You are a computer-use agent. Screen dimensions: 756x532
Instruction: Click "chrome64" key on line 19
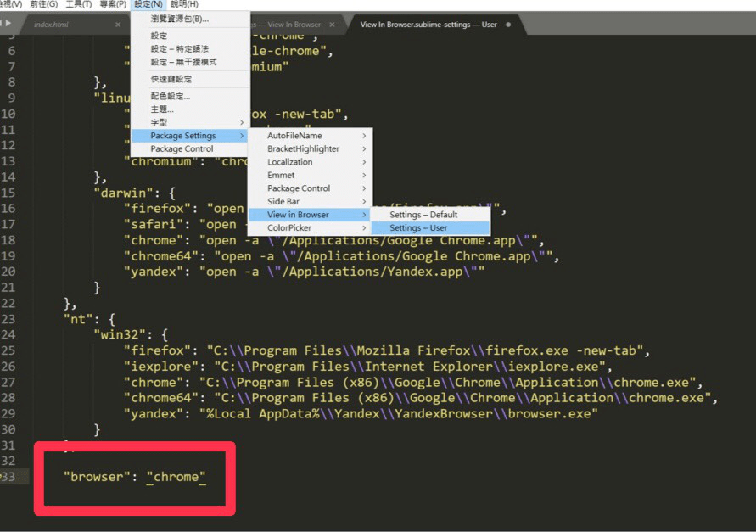click(161, 256)
